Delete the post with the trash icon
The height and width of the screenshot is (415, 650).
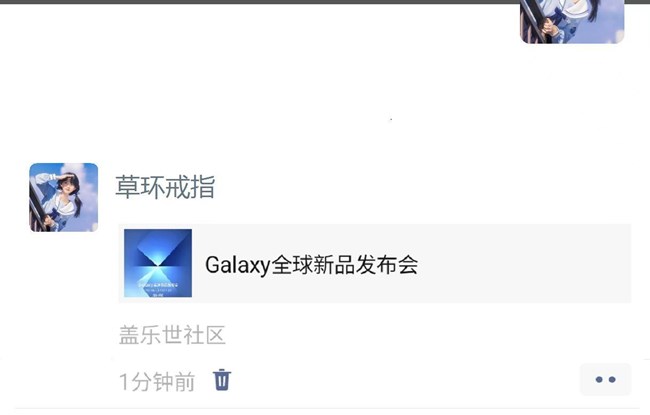pyautogui.click(x=222, y=380)
